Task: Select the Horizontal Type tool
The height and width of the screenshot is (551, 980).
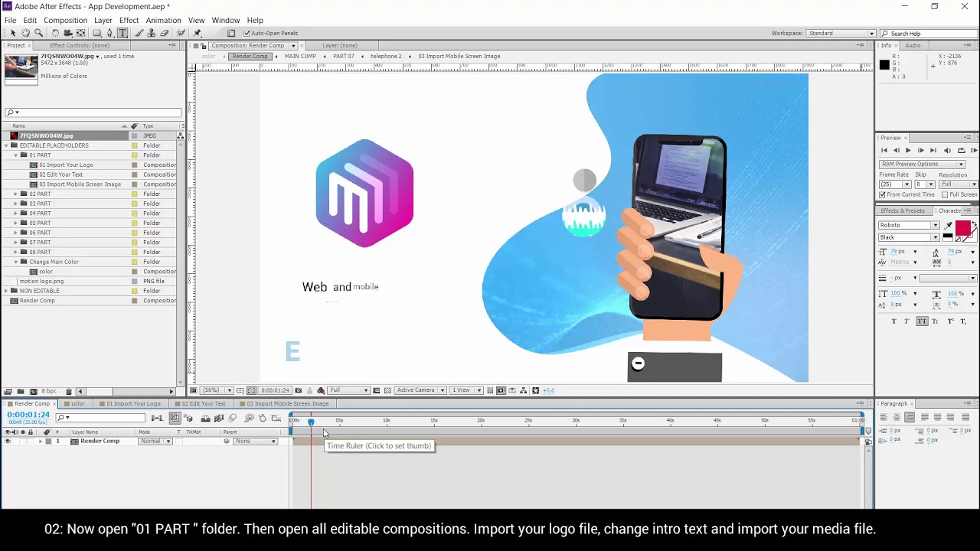Action: tap(122, 33)
